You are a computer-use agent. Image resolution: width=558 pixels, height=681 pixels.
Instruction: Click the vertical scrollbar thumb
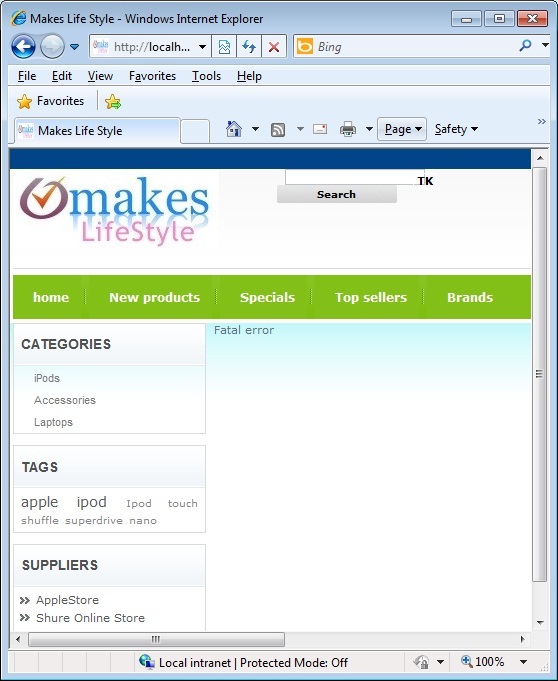point(539,374)
